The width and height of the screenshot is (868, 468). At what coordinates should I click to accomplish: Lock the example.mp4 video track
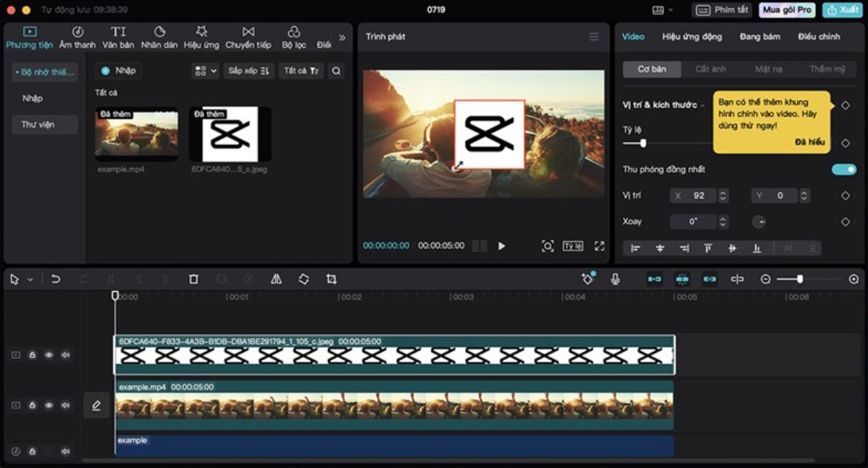(x=32, y=406)
